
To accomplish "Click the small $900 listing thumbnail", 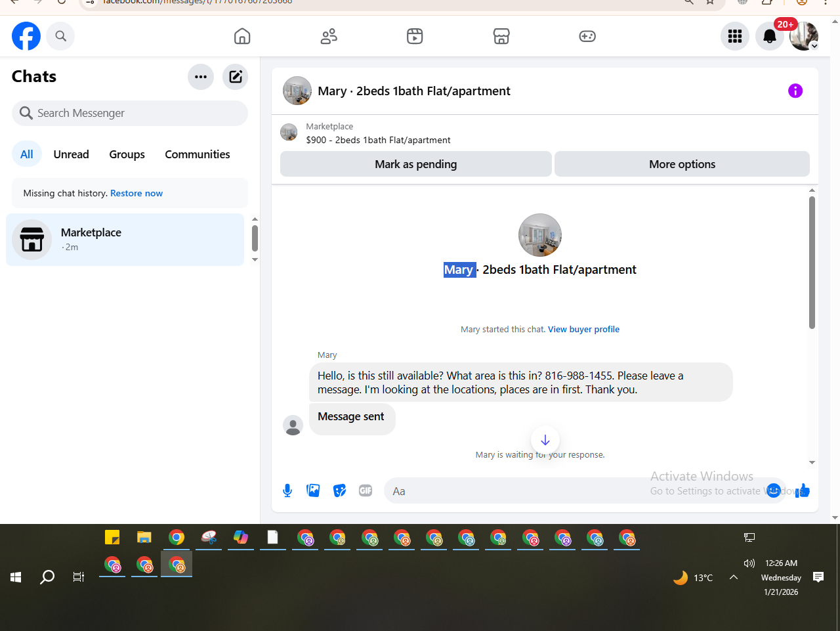I will 289,133.
